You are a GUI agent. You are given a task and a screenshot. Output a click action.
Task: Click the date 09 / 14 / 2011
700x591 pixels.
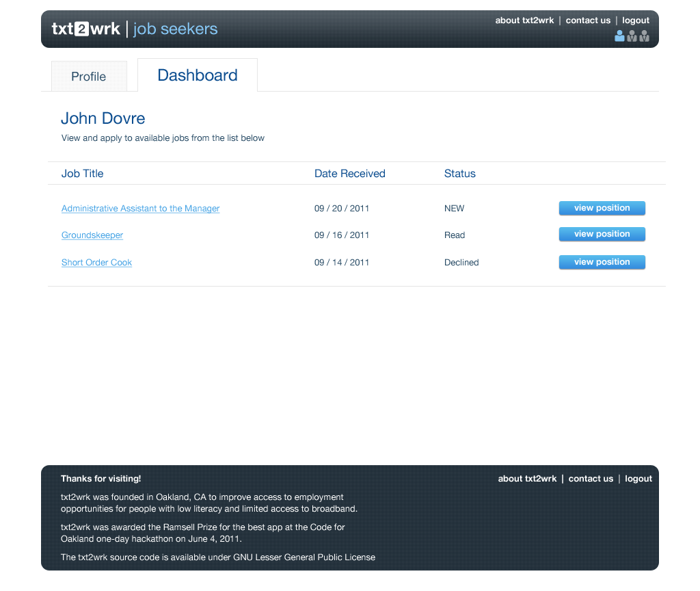click(x=342, y=263)
